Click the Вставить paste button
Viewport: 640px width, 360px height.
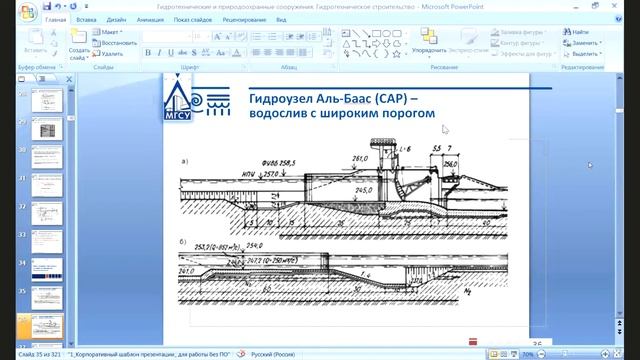[35, 42]
